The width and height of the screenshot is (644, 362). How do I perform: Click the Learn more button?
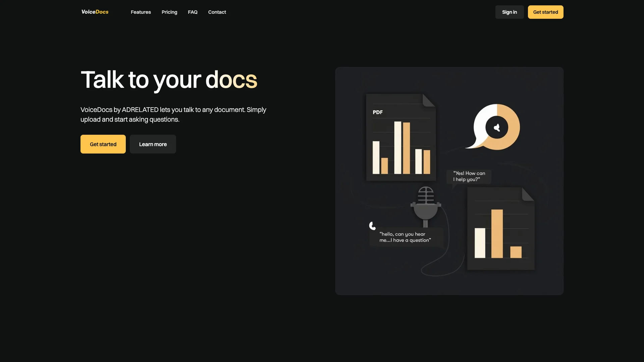pyautogui.click(x=153, y=144)
